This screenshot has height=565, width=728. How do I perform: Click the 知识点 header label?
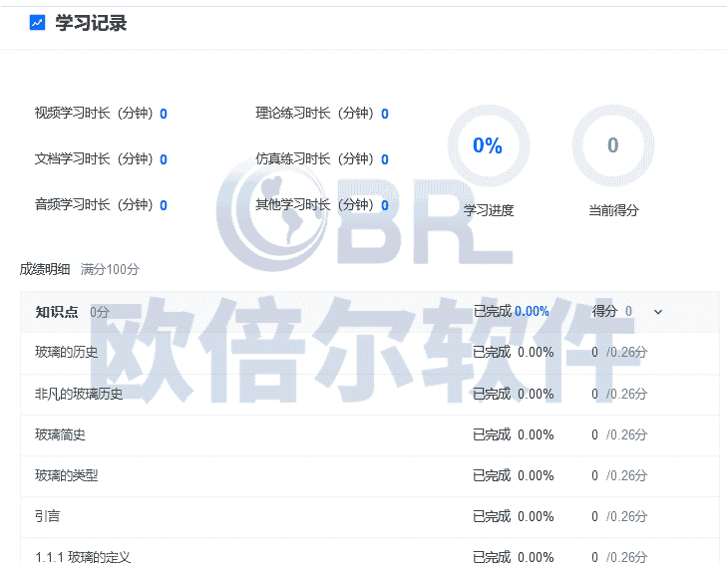57,312
